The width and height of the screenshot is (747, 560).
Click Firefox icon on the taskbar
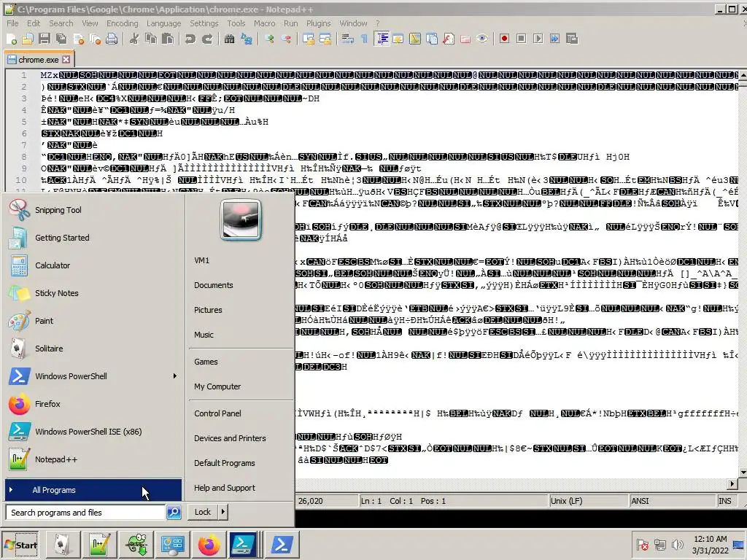click(x=209, y=545)
